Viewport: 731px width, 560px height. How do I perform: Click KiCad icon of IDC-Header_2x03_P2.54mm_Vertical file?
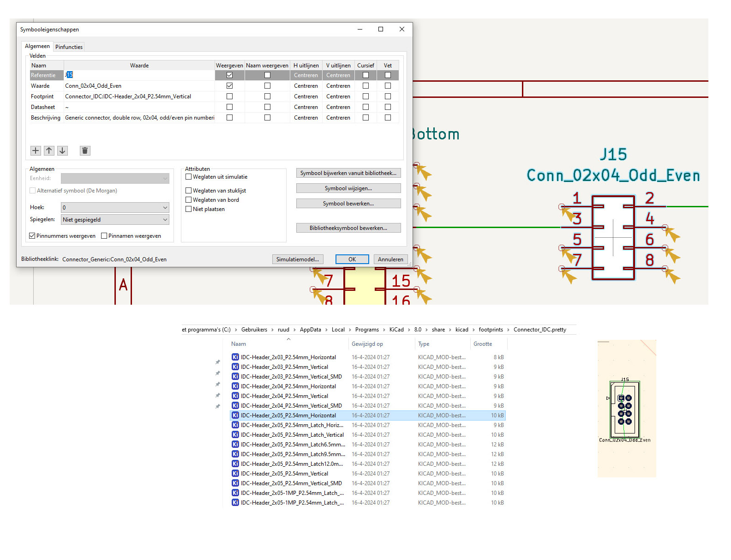[235, 367]
